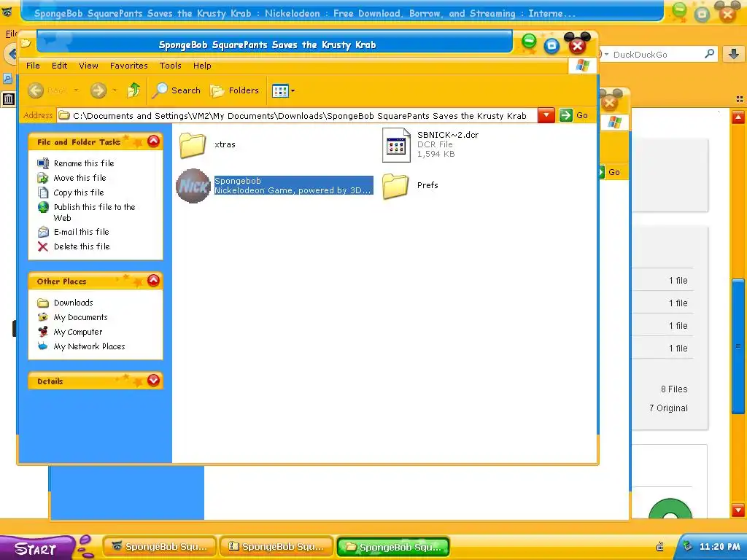Expand the Address bar dropdown
Viewport: 747px width, 560px height.
[546, 115]
